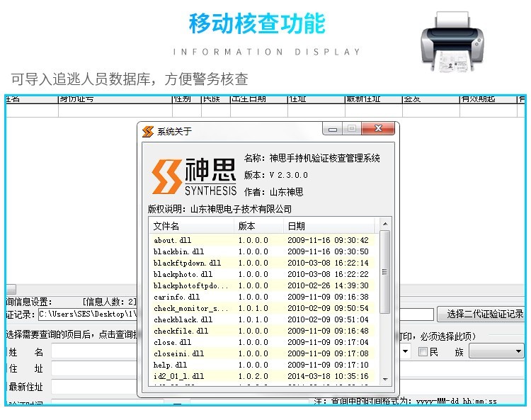The width and height of the screenshot is (531, 420).
Task: Click the printer image at the top right
Action: [x=452, y=41]
